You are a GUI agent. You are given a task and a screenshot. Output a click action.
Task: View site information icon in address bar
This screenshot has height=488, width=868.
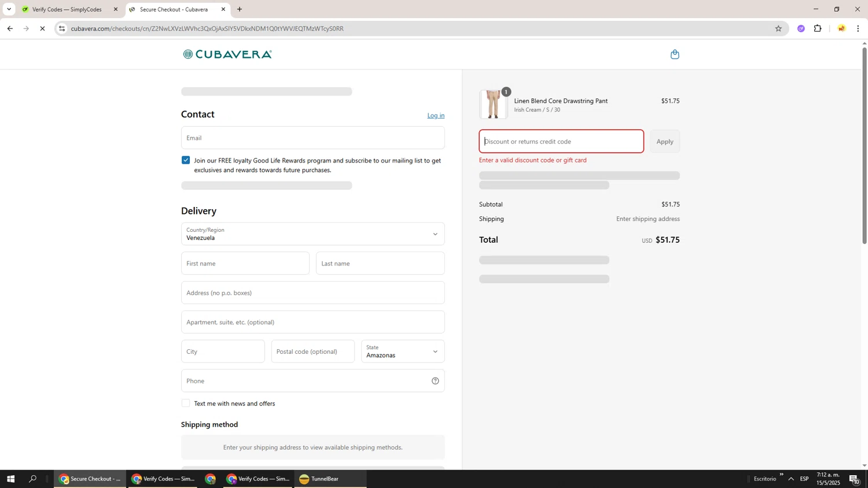tap(62, 28)
